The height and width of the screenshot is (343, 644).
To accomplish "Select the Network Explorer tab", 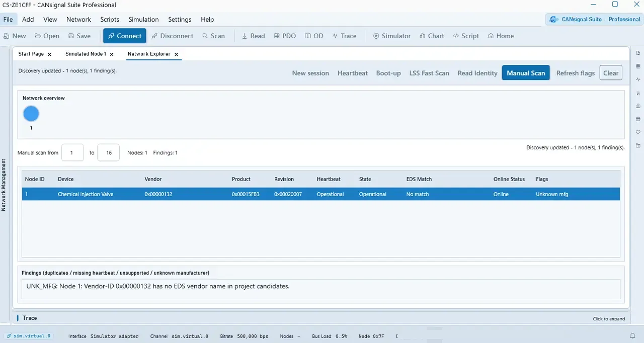I will coord(149,54).
